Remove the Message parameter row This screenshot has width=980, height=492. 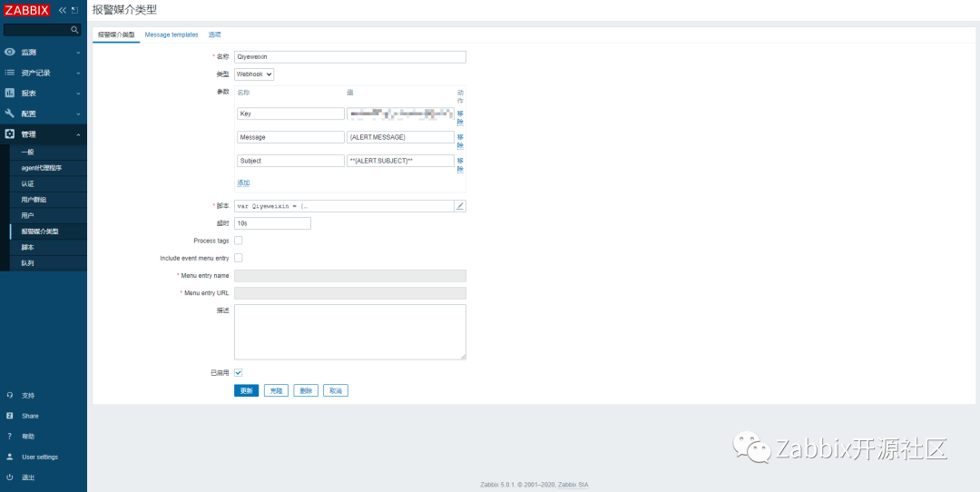pos(460,142)
